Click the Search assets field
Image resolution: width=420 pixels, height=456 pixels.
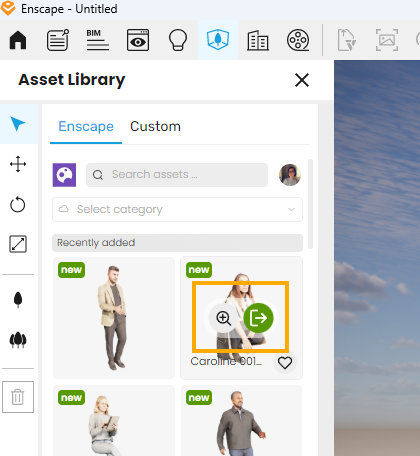tap(177, 175)
